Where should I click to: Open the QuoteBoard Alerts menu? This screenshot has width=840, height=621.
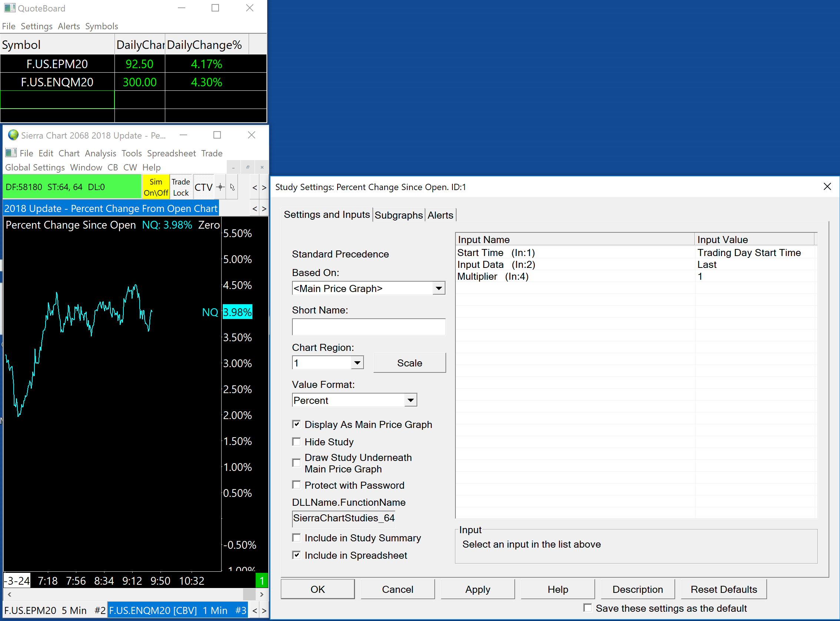coord(69,26)
